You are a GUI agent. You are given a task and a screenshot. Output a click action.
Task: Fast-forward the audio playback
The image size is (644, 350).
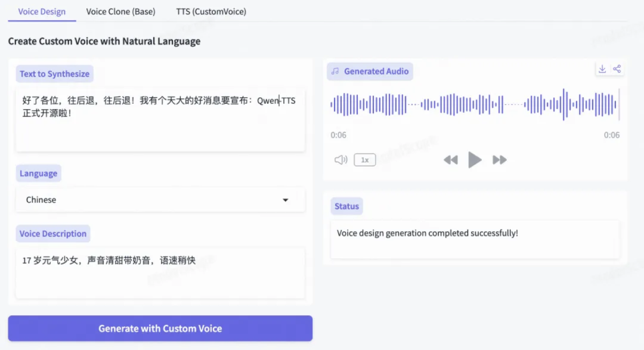(500, 159)
